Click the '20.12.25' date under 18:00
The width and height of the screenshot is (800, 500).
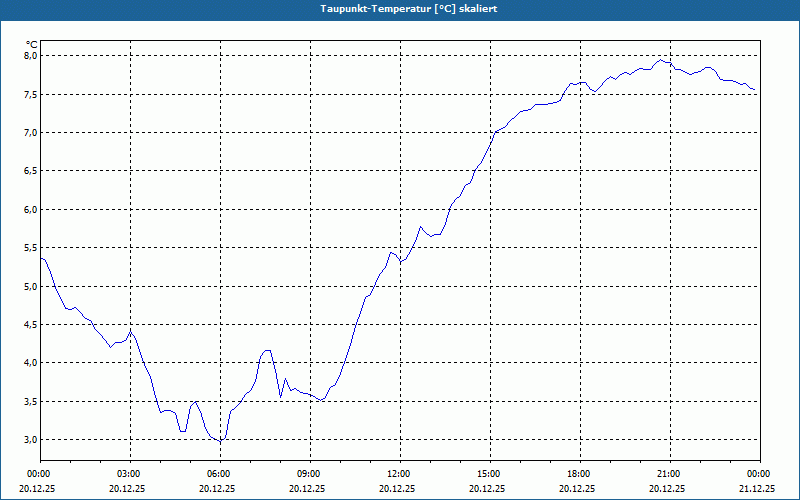[x=577, y=488]
